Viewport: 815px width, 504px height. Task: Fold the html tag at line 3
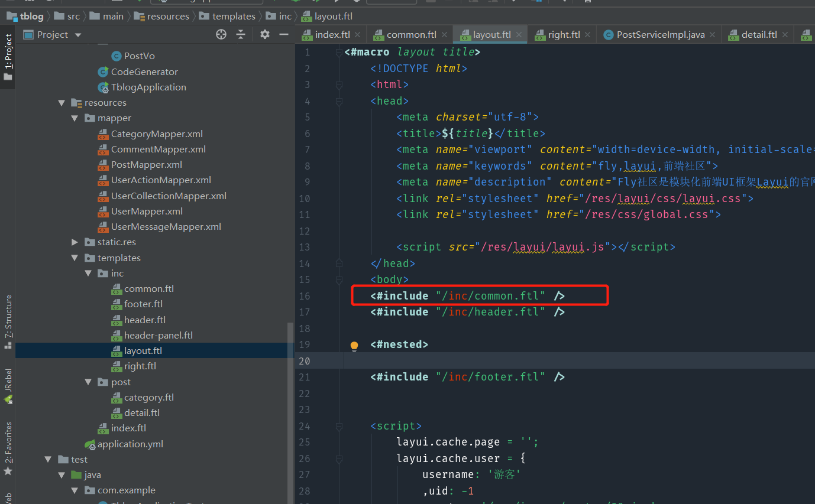pyautogui.click(x=339, y=85)
